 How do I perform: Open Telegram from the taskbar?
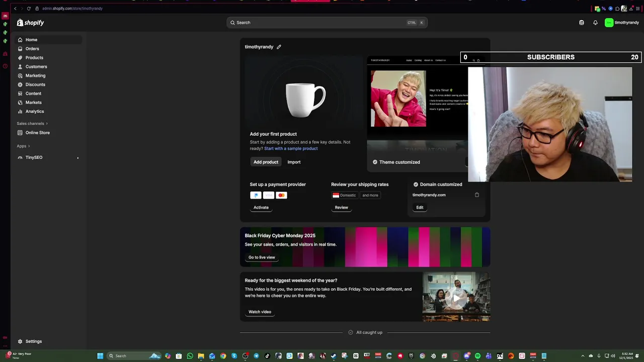pyautogui.click(x=256, y=356)
